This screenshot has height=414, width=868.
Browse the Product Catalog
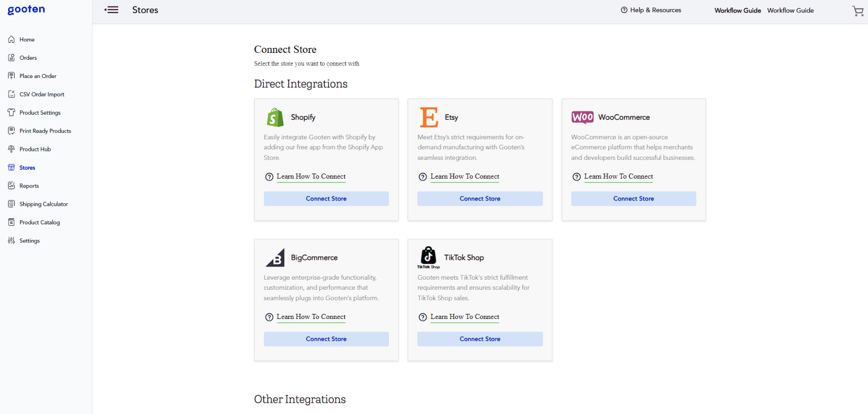tap(40, 222)
